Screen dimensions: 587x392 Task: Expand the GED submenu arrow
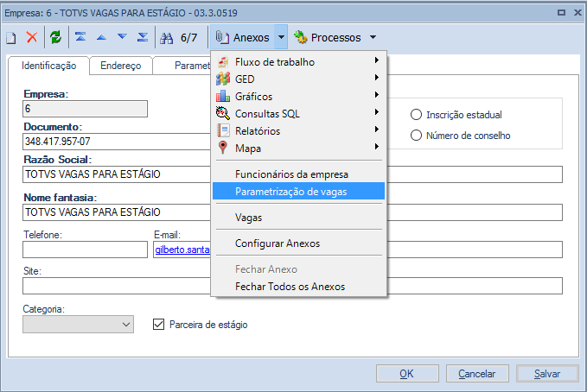click(377, 78)
